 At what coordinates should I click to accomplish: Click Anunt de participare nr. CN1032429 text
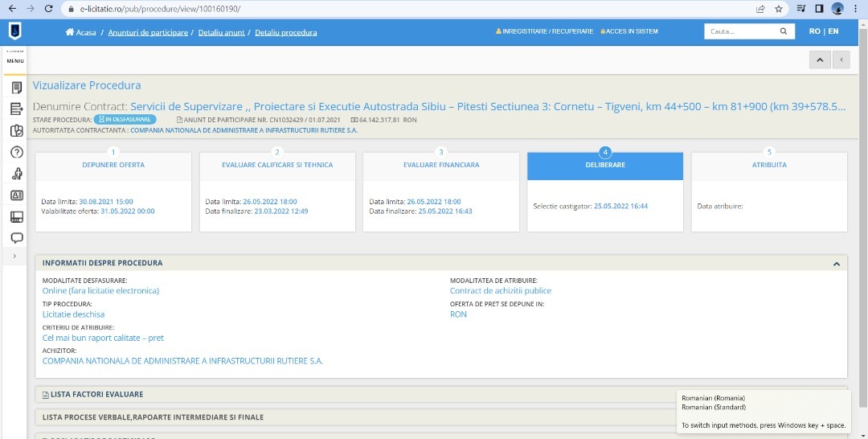[x=257, y=120]
